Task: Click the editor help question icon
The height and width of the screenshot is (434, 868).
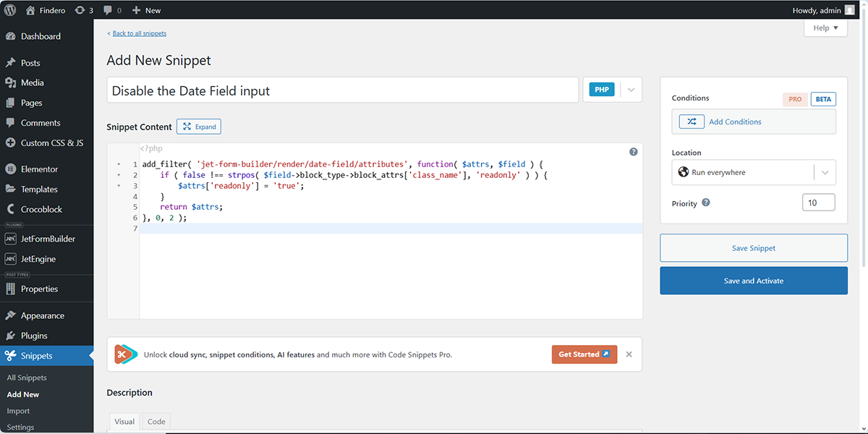Action: point(634,152)
